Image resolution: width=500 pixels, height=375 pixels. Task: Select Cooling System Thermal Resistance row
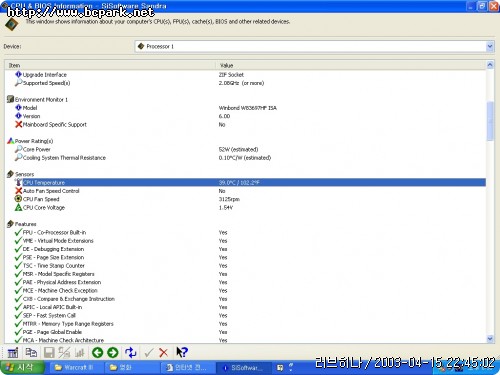coord(245,157)
